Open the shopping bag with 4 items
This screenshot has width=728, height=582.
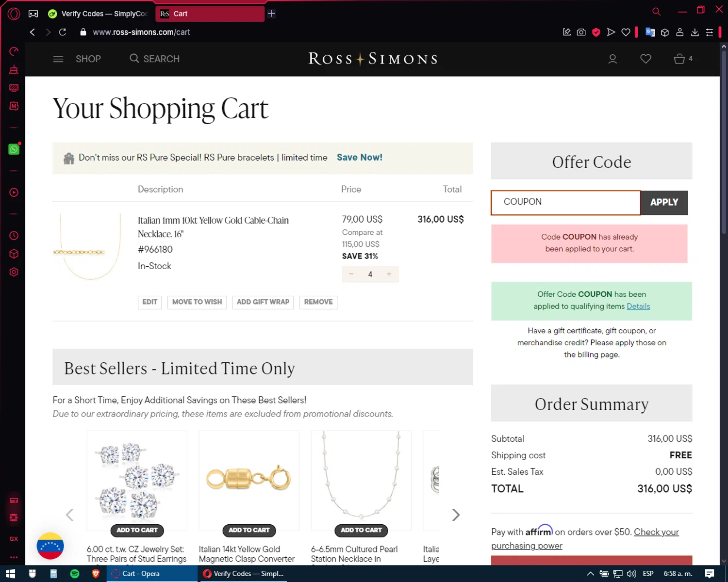pyautogui.click(x=683, y=59)
